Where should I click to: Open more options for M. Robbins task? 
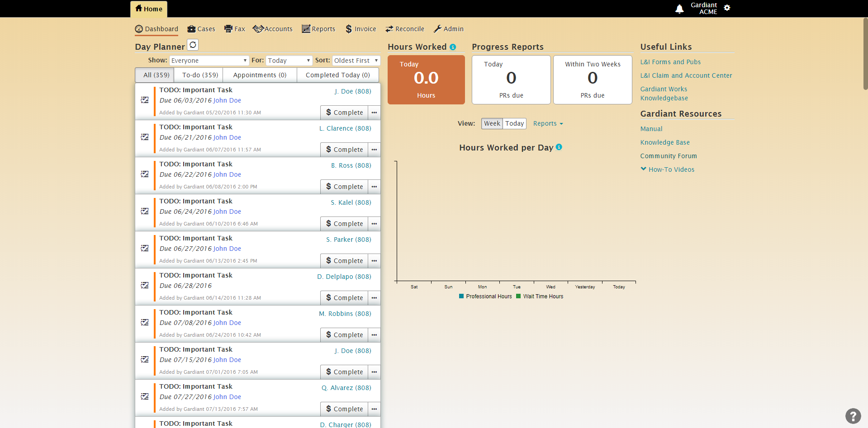(374, 335)
